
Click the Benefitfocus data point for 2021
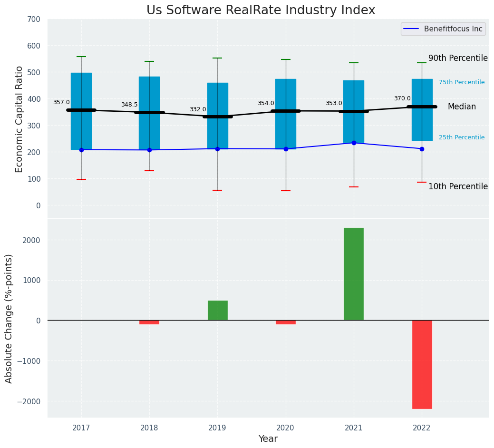pyautogui.click(x=354, y=143)
